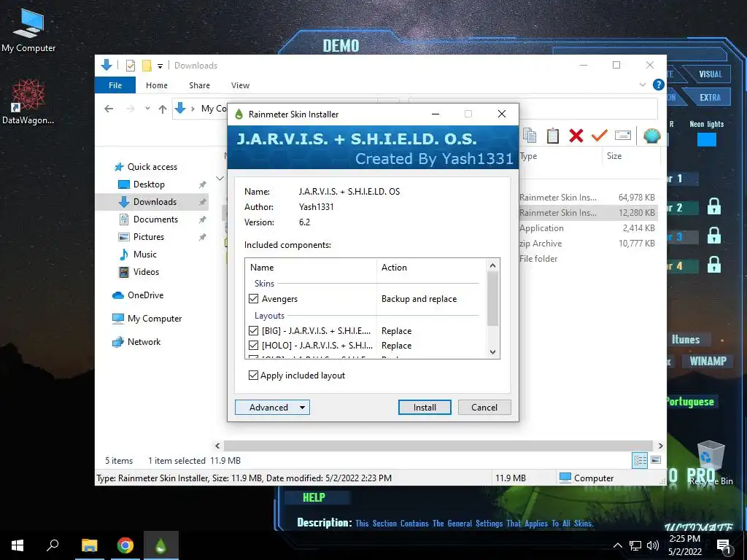747x560 pixels.
Task: Click the Properties quick access toolbar icon
Action: tap(130, 66)
